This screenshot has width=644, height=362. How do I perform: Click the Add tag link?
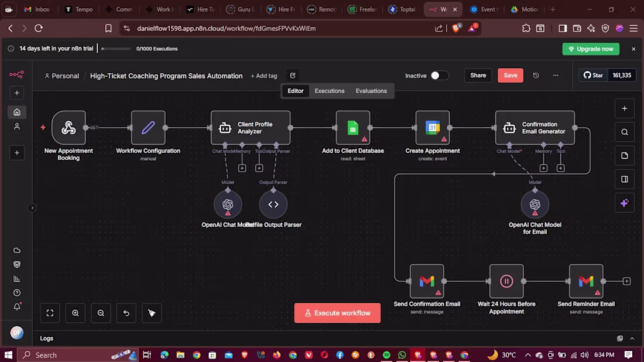pos(264,76)
